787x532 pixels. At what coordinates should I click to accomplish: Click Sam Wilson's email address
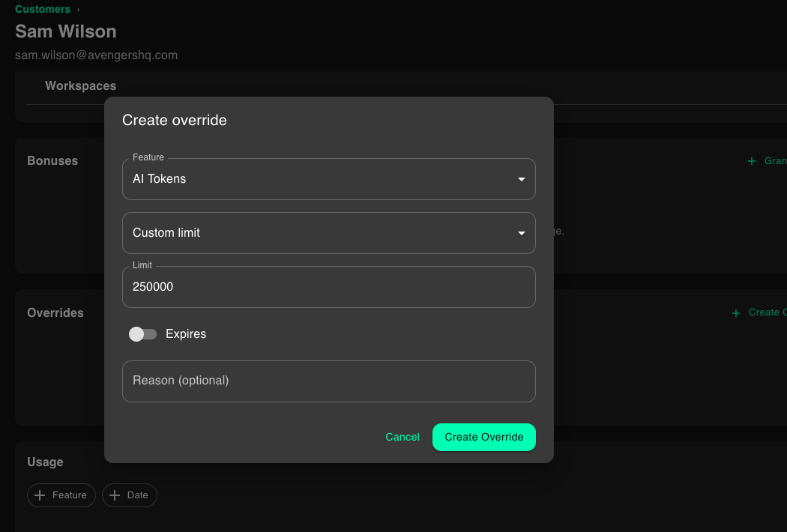coord(96,55)
